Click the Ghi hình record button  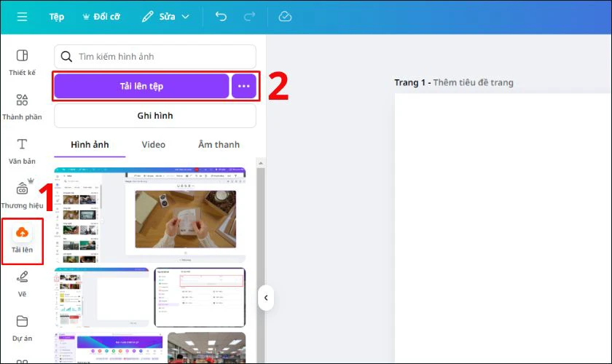click(x=155, y=116)
